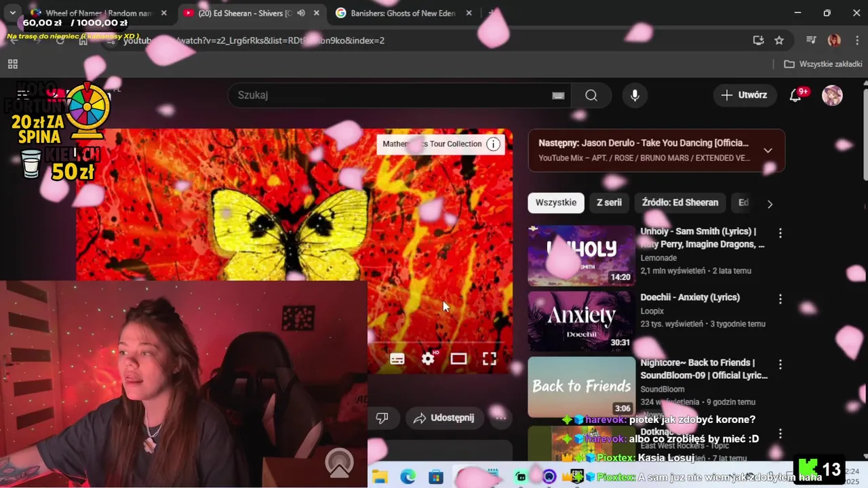868x488 pixels.
Task: Open YouTube notifications bell
Action: tap(795, 95)
